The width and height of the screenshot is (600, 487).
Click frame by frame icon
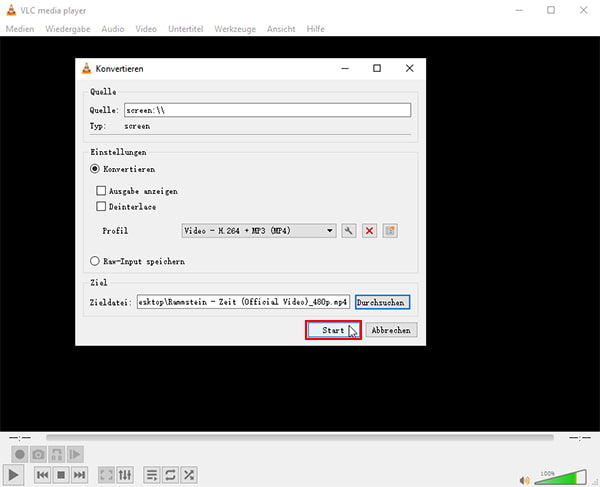click(x=75, y=454)
